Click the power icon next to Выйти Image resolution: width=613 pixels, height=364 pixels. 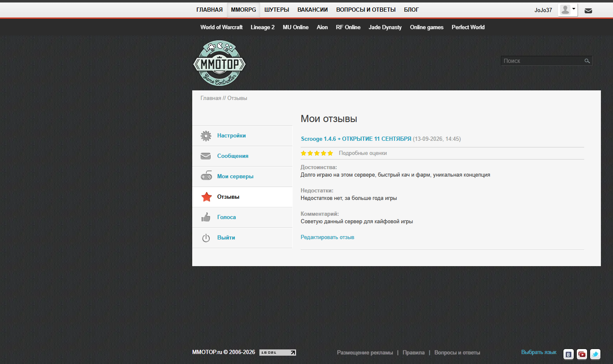tap(206, 238)
